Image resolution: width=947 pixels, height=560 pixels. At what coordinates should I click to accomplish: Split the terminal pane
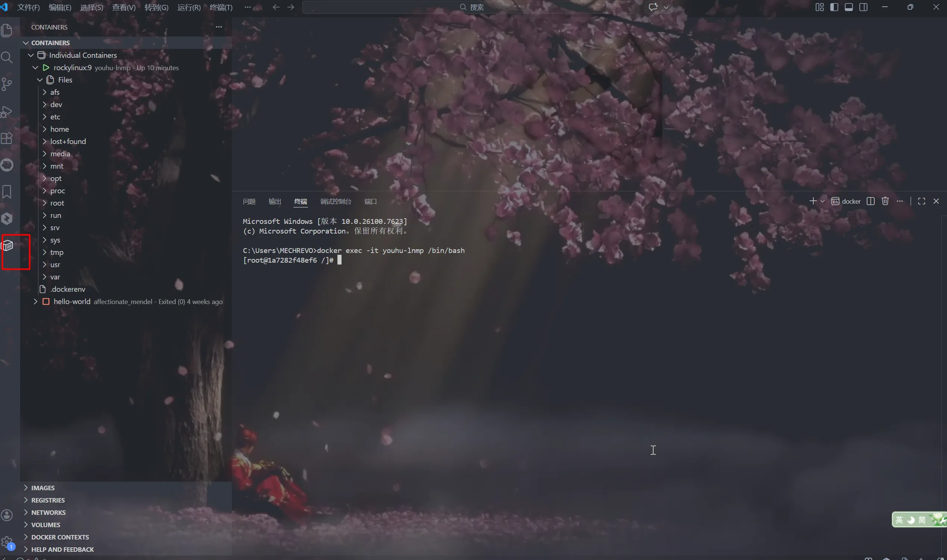871,201
